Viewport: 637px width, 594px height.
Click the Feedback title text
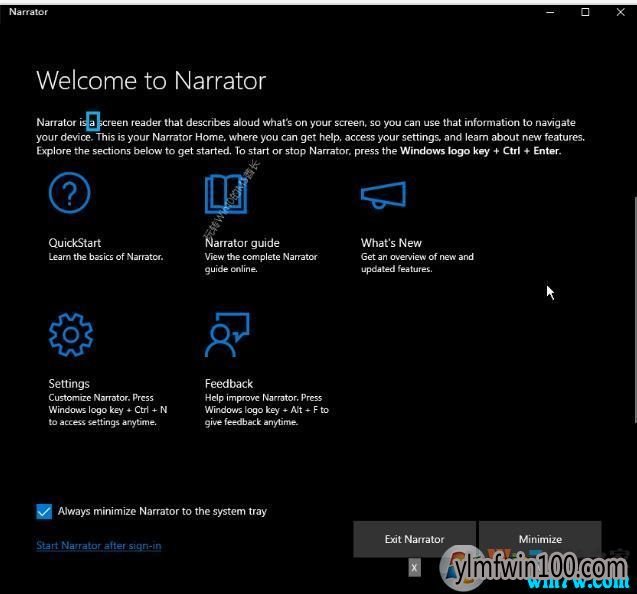tap(229, 384)
